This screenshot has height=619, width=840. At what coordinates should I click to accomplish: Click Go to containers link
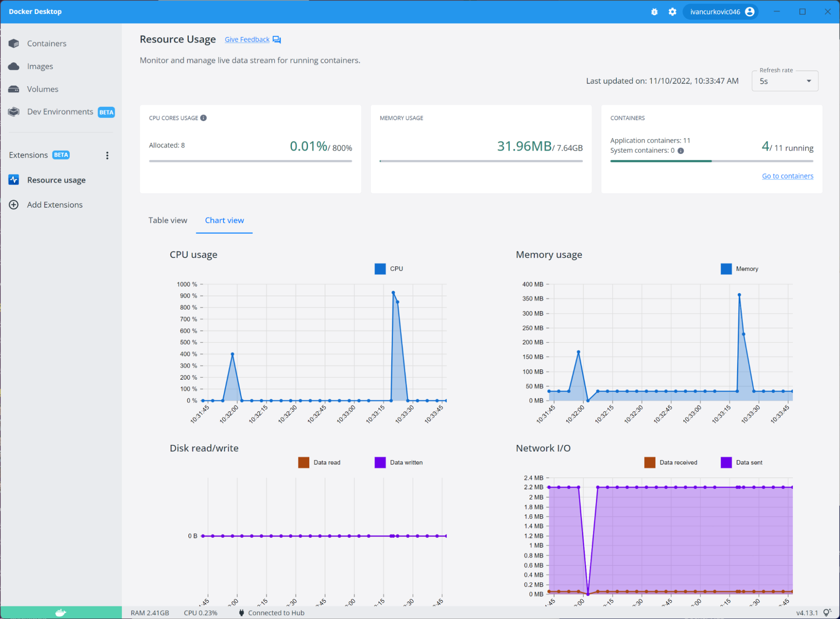(788, 175)
